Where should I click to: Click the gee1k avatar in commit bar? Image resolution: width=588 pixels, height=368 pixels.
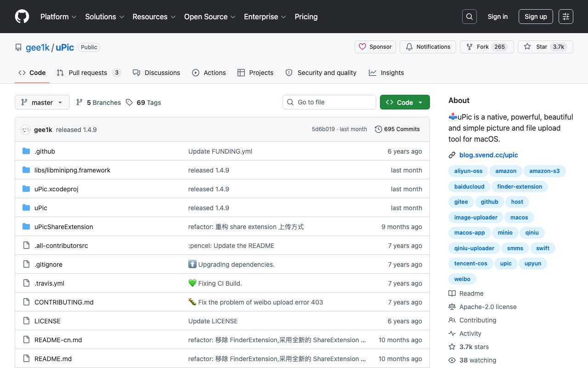pyautogui.click(x=26, y=130)
